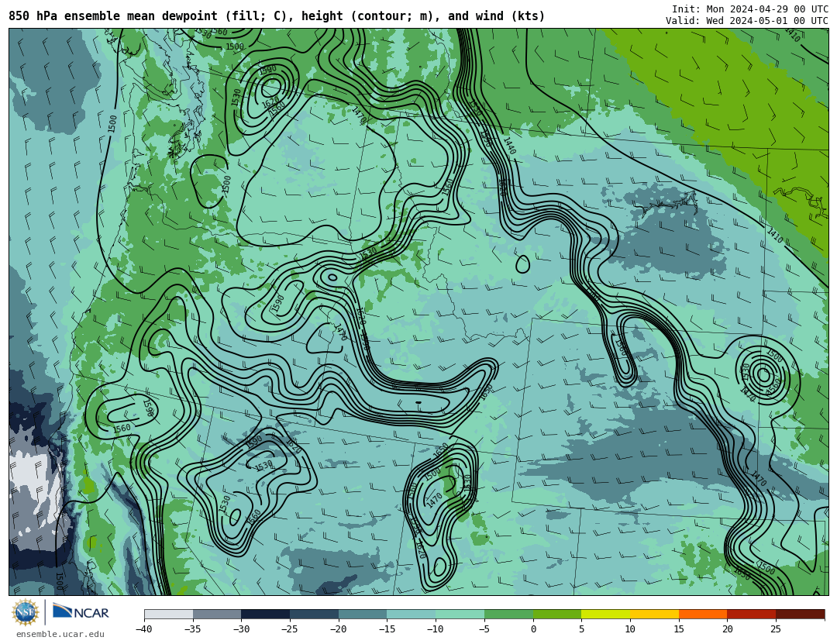Click the -15 colorbar tick label
This screenshot has height=644, width=837.
tap(387, 629)
